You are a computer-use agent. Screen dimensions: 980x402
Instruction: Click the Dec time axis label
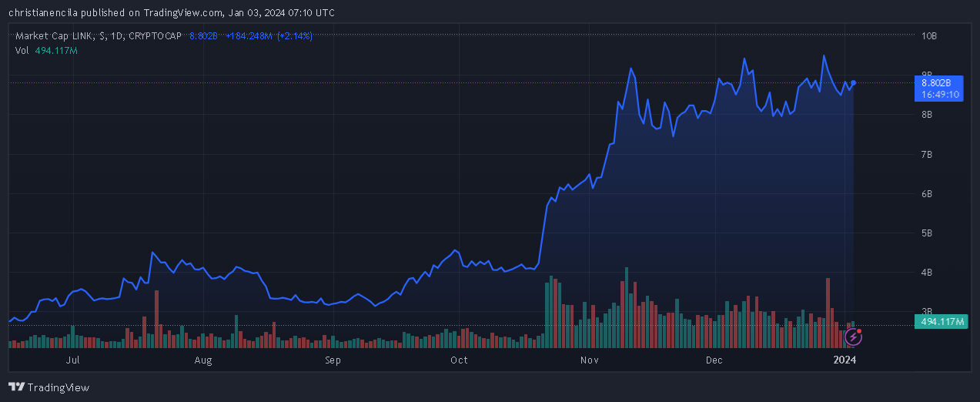714,360
